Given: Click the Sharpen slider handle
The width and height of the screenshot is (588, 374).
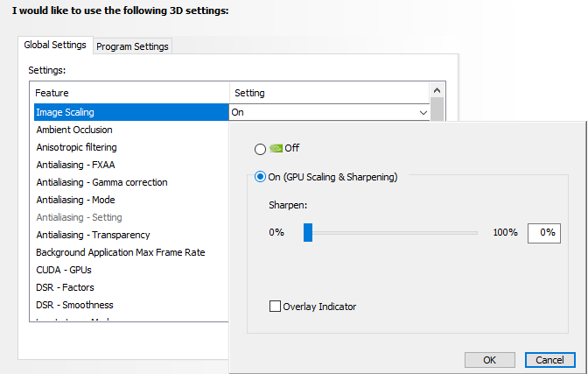Looking at the screenshot, I should click(x=308, y=232).
